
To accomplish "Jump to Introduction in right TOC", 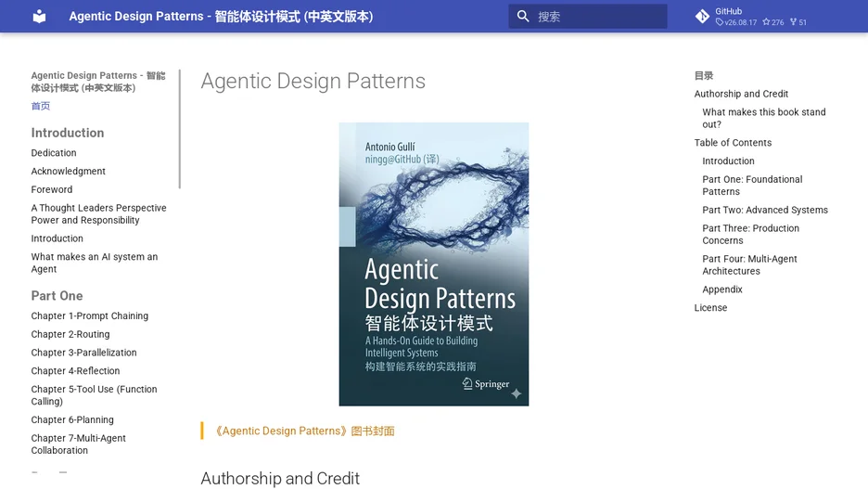I will tap(728, 161).
